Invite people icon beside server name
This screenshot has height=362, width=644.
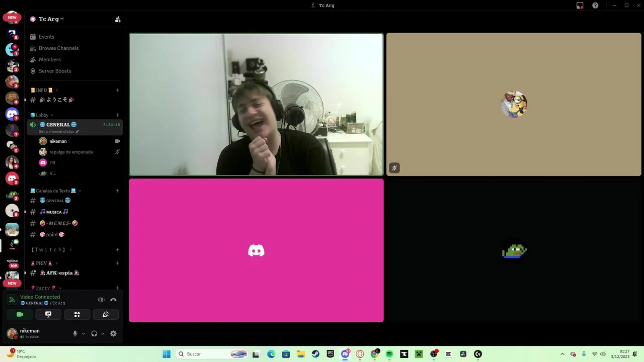click(118, 19)
